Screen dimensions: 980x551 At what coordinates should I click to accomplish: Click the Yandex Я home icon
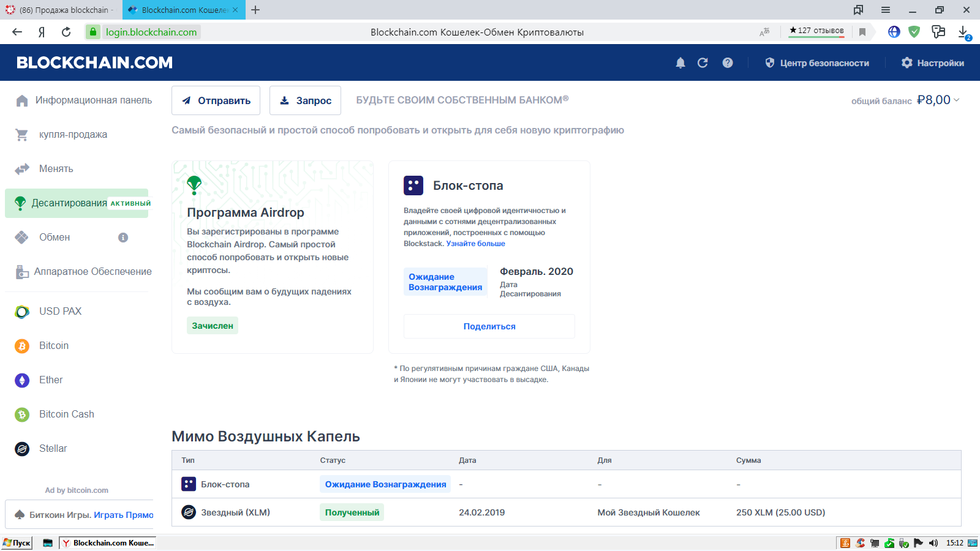(42, 32)
